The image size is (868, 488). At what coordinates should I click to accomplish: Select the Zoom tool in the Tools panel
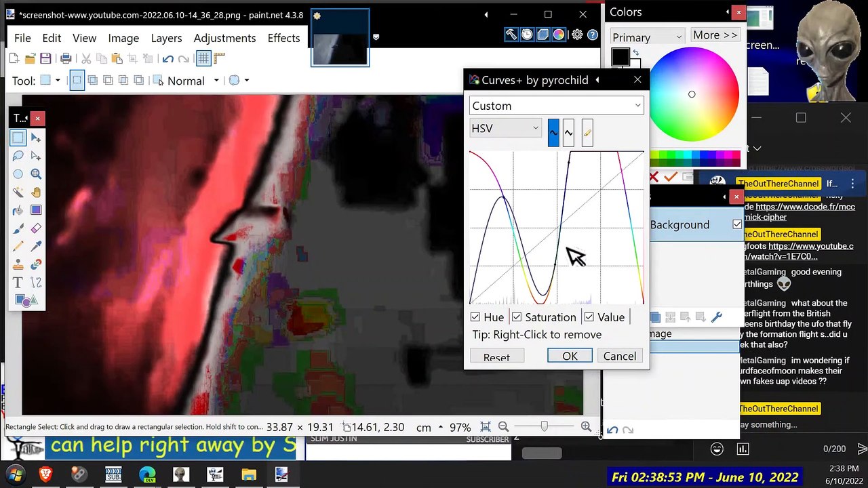[x=36, y=174]
